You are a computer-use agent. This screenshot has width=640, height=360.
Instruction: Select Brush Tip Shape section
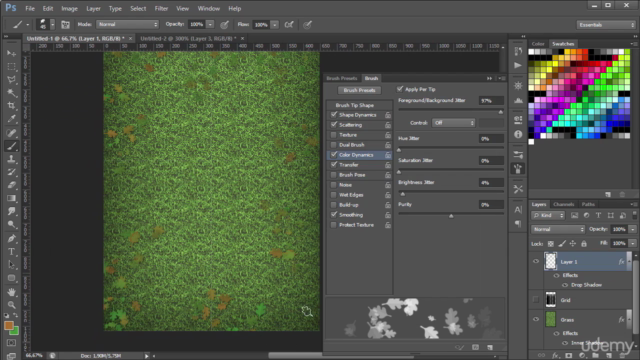click(x=354, y=105)
